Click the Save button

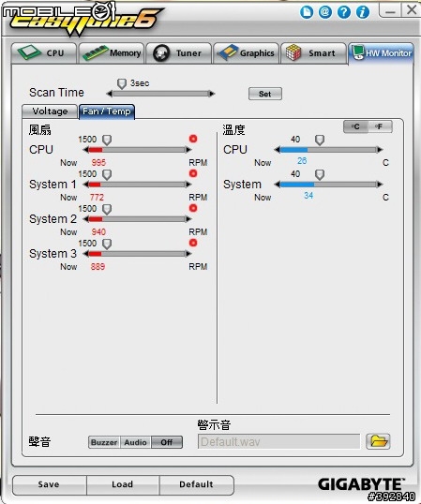tap(49, 484)
